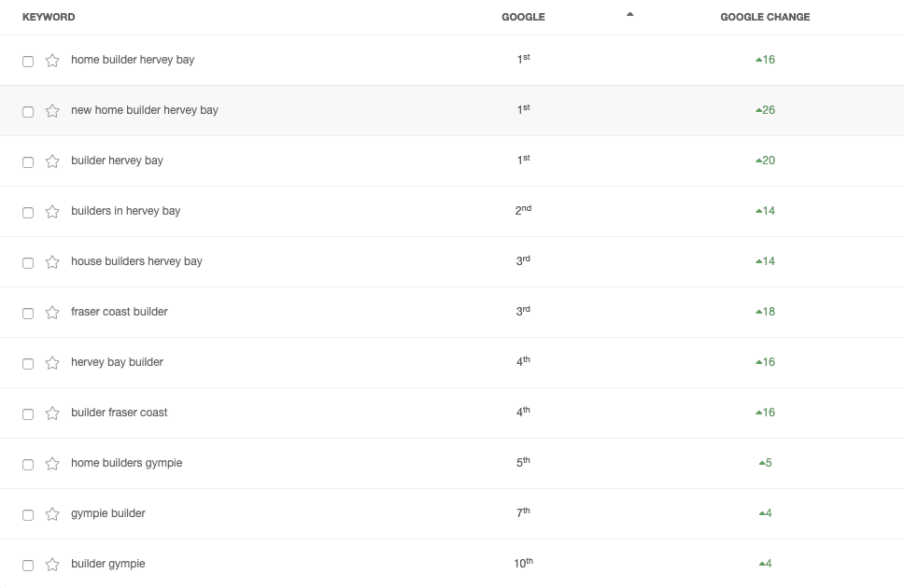Click the 'fraser coast builder' keyword text

pos(120,312)
